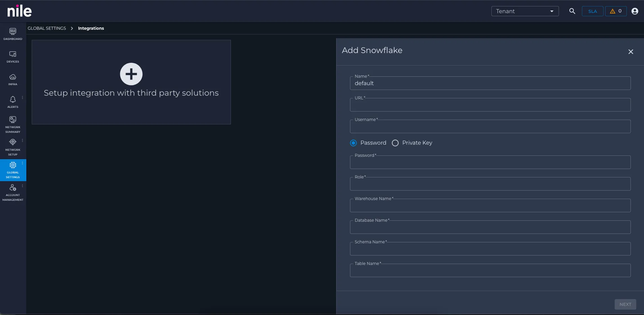The width and height of the screenshot is (644, 315).
Task: Open Network Setup in sidebar
Action: [x=13, y=147]
